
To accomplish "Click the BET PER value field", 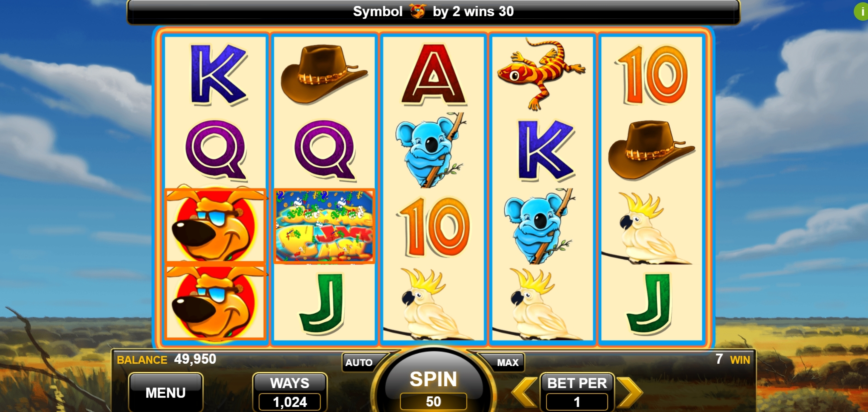I will click(x=577, y=402).
